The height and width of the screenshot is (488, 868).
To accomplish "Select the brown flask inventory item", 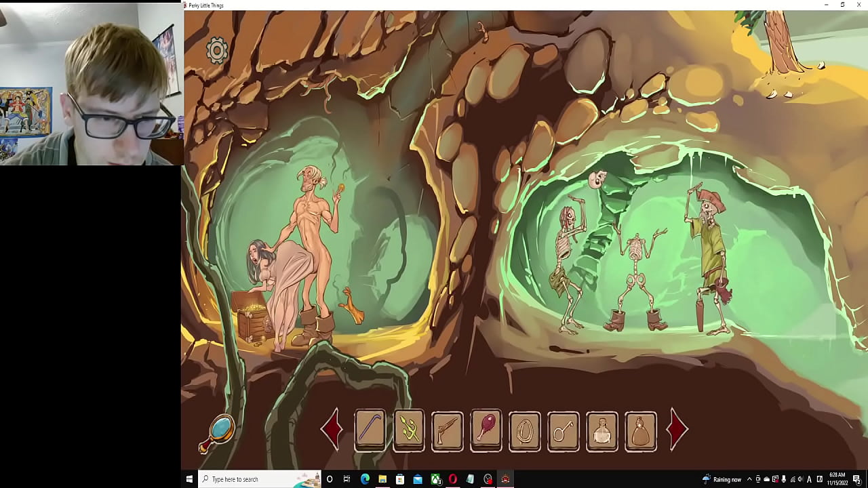I will coord(641,430).
